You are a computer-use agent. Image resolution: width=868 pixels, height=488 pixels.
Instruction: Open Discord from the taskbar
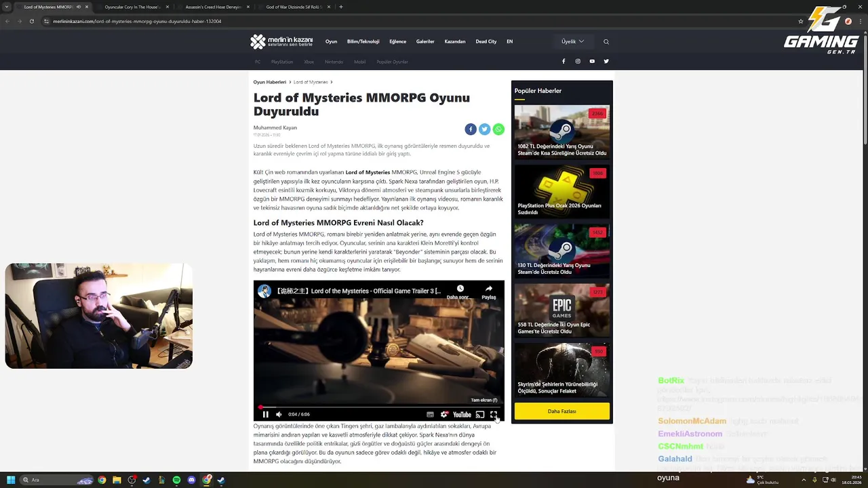pos(192,480)
